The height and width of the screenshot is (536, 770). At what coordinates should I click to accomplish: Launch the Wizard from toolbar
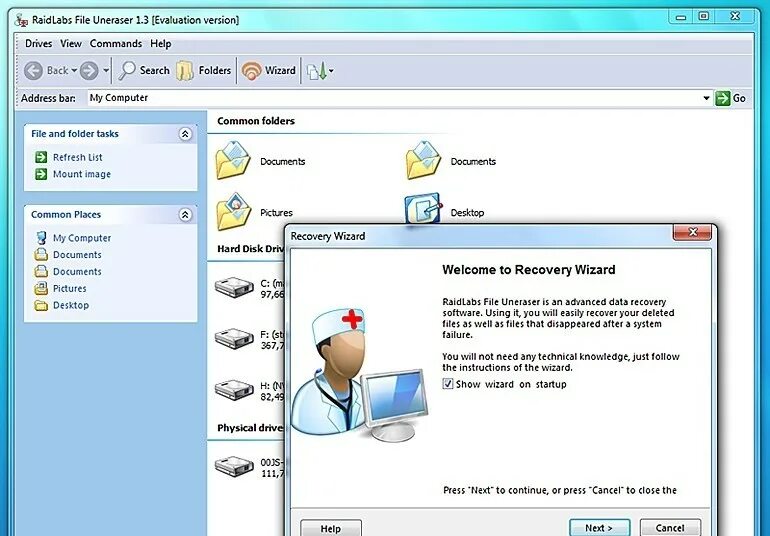[269, 71]
